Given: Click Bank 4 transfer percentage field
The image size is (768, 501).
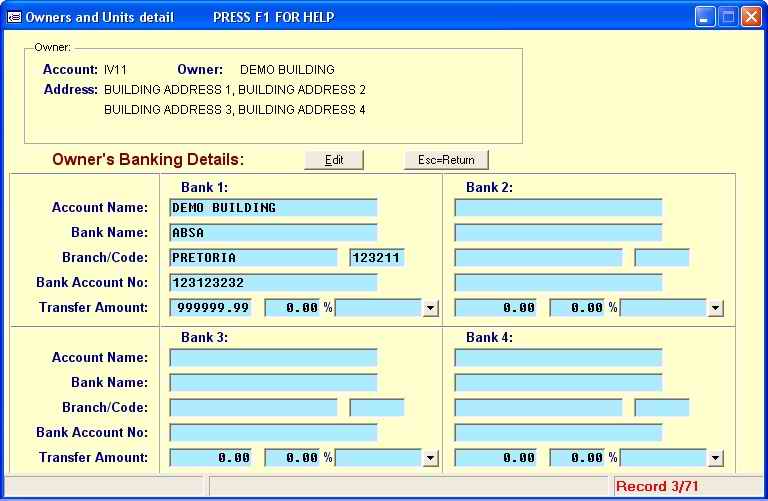Looking at the screenshot, I should pyautogui.click(x=577, y=458).
